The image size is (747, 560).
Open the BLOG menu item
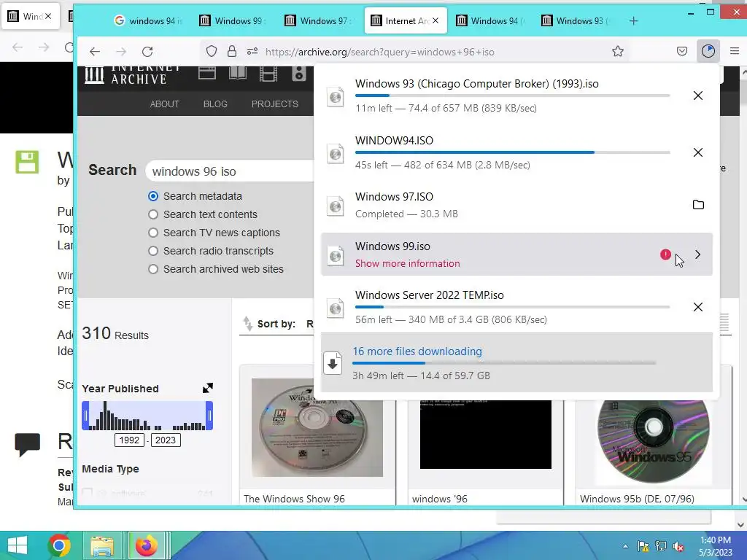point(215,104)
